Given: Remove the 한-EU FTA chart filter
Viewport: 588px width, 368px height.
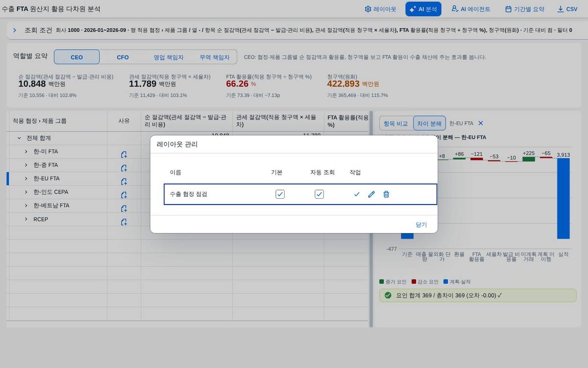Looking at the screenshot, I should tap(481, 123).
